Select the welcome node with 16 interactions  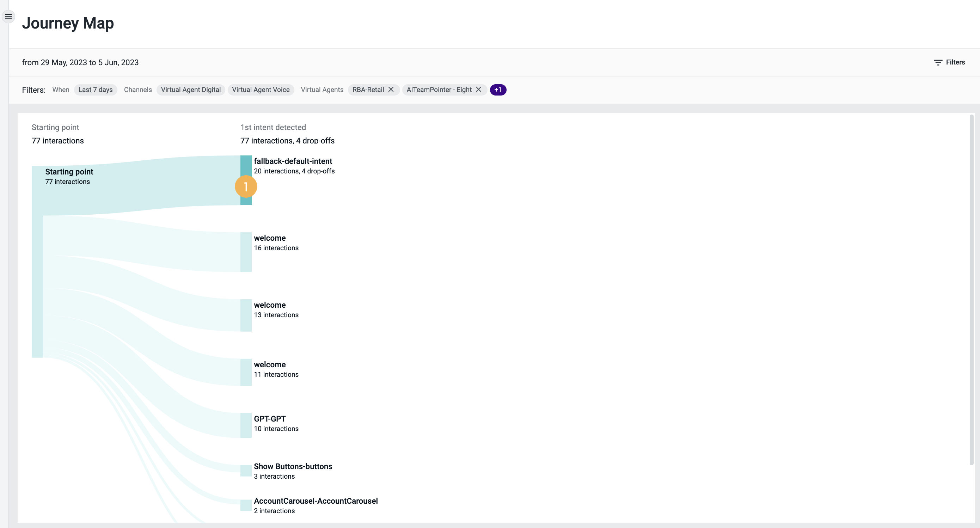tap(246, 252)
